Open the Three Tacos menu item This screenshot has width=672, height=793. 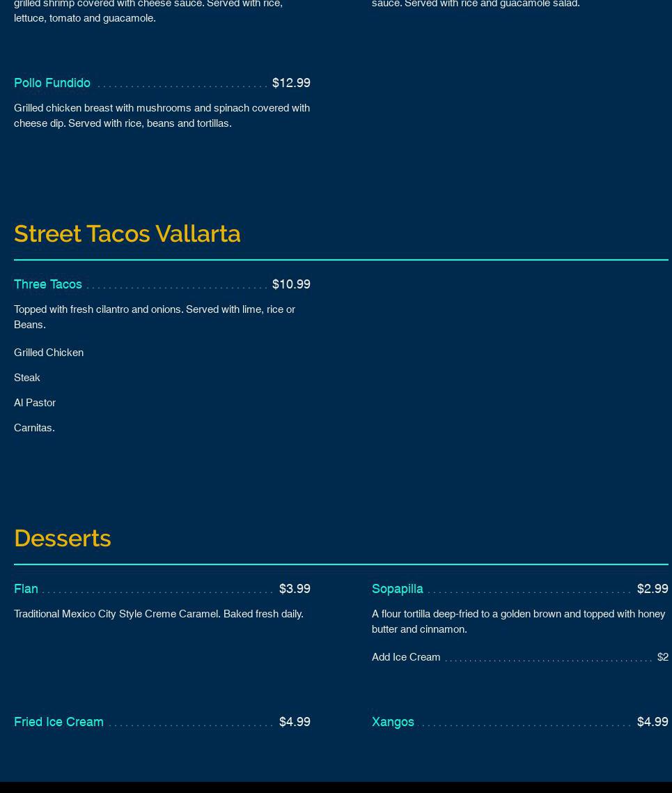pos(48,284)
